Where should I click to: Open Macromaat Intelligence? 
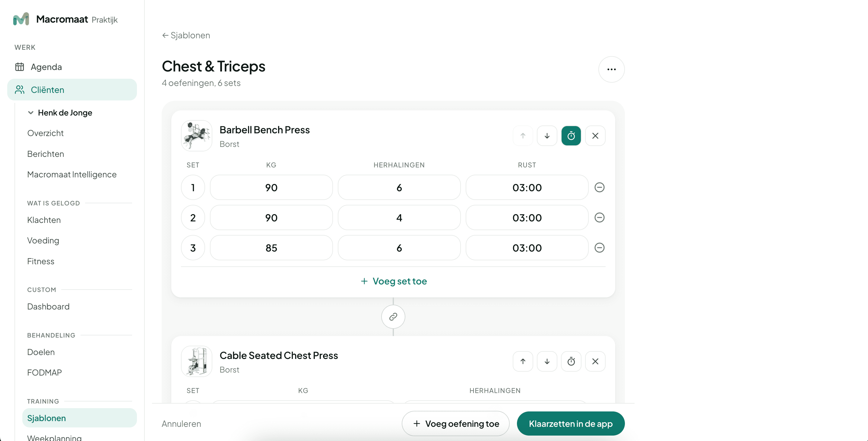tap(72, 175)
